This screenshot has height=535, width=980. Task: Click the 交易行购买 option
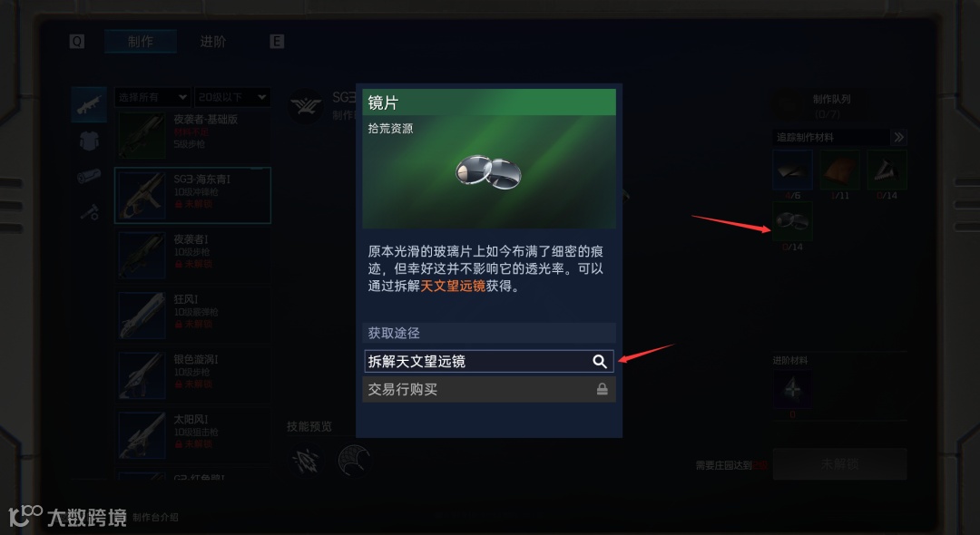(489, 390)
